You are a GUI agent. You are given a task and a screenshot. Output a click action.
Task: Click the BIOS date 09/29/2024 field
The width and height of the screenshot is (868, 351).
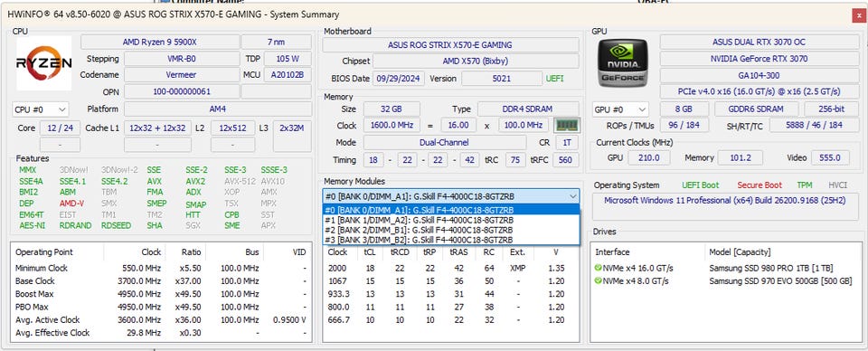[399, 79]
